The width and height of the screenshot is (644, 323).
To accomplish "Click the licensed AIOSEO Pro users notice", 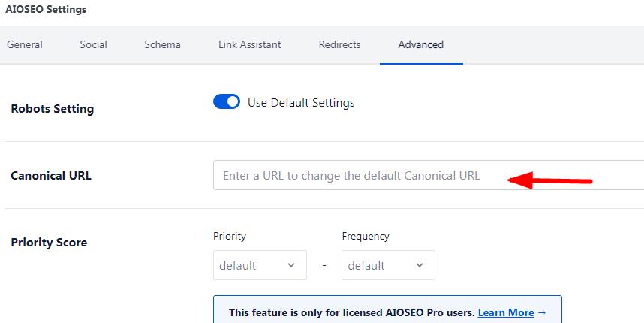I will coord(387,309).
